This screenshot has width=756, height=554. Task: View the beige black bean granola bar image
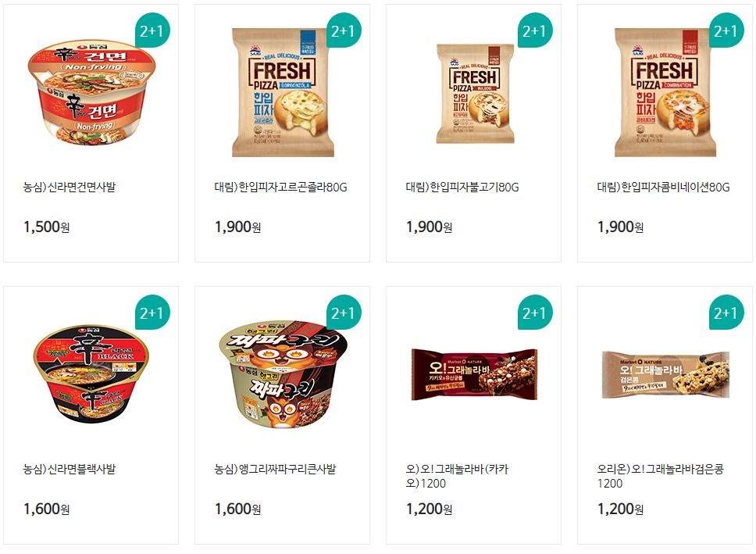(665, 374)
